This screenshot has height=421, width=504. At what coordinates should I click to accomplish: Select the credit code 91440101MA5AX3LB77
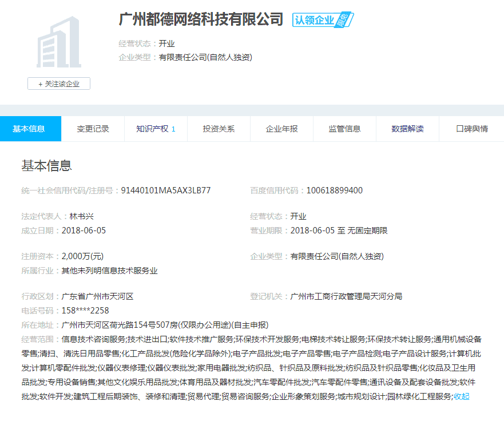tap(166, 190)
